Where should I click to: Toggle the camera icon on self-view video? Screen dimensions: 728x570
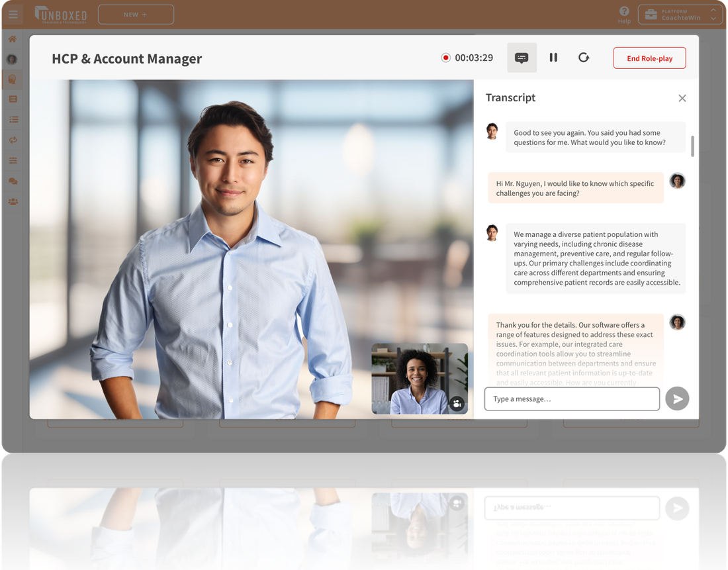click(x=457, y=403)
